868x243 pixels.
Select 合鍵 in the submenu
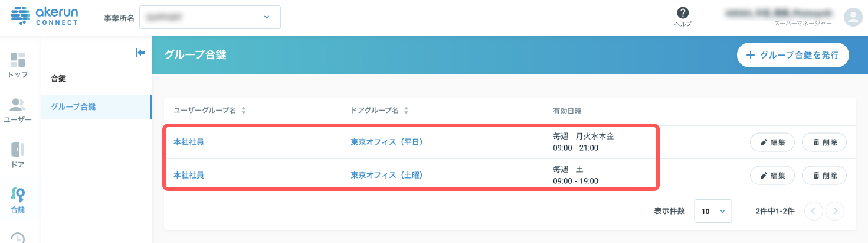point(59,78)
